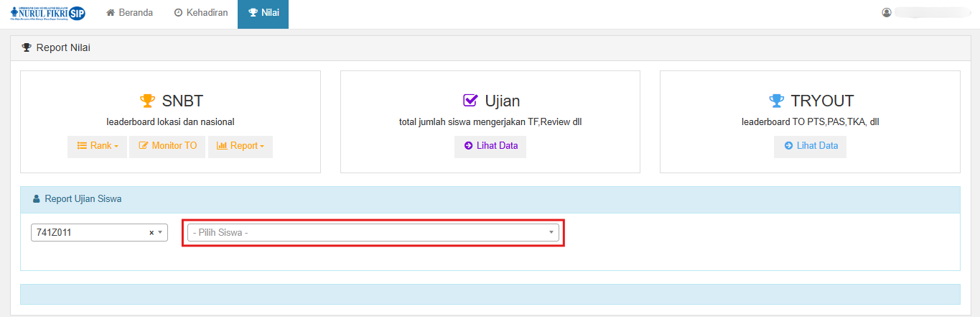Expand the Rank dropdown under SNBT
The image size is (980, 317).
[98, 146]
